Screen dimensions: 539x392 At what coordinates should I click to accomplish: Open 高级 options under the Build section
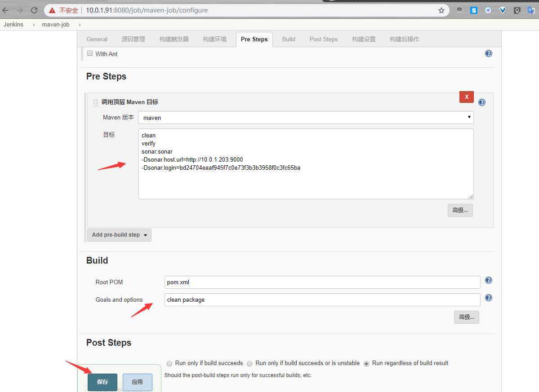click(x=467, y=317)
